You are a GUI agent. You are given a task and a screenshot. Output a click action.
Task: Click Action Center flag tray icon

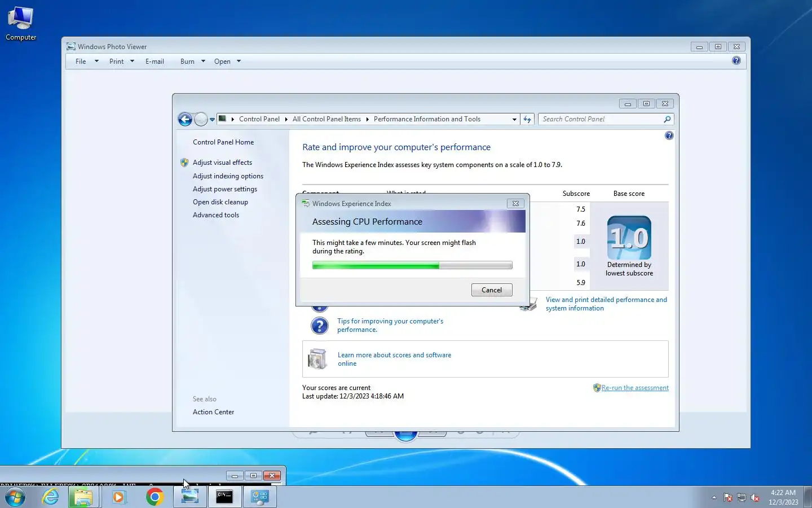click(x=728, y=497)
